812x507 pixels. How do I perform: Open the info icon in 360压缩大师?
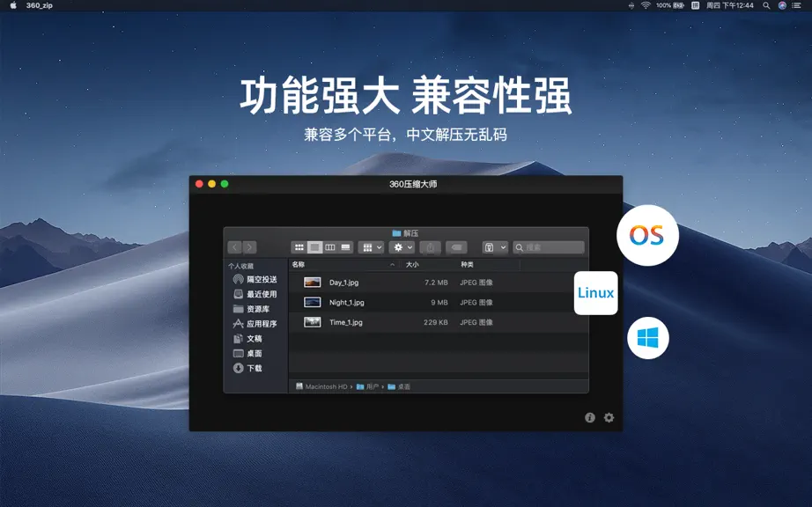coord(590,417)
